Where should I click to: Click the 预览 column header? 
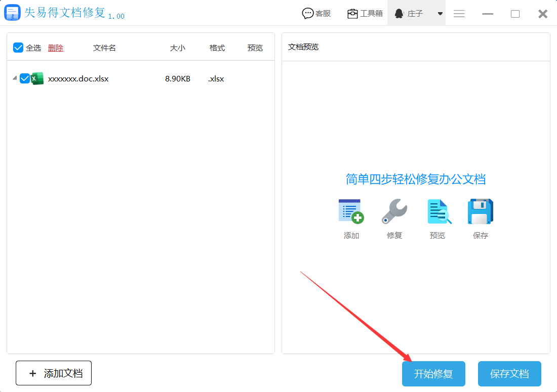tap(255, 48)
